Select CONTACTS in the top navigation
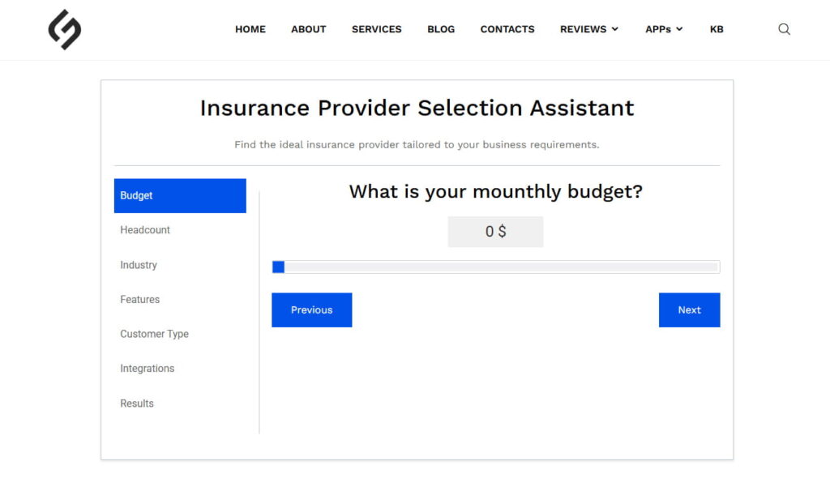The height and width of the screenshot is (504, 830). (507, 29)
